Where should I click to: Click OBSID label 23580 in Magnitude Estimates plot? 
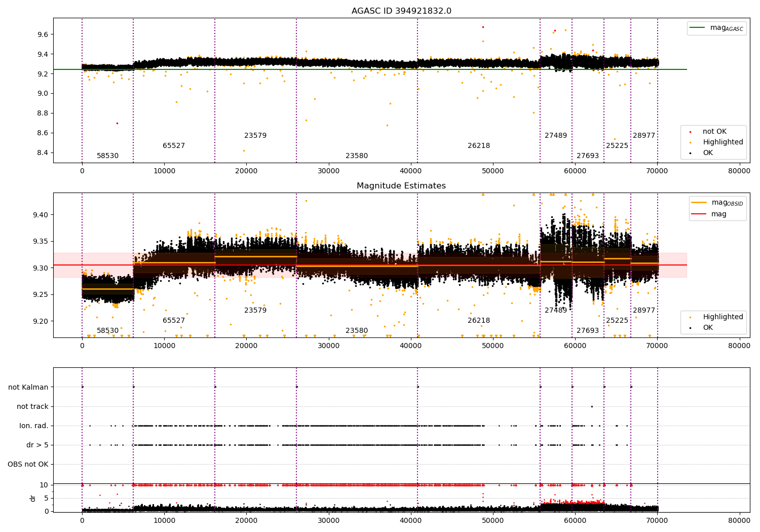tap(357, 331)
